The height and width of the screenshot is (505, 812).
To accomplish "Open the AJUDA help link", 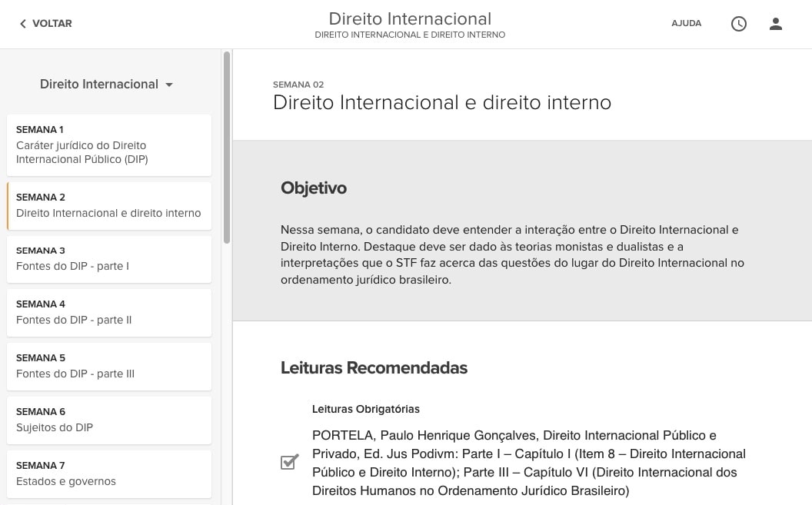I will [686, 23].
